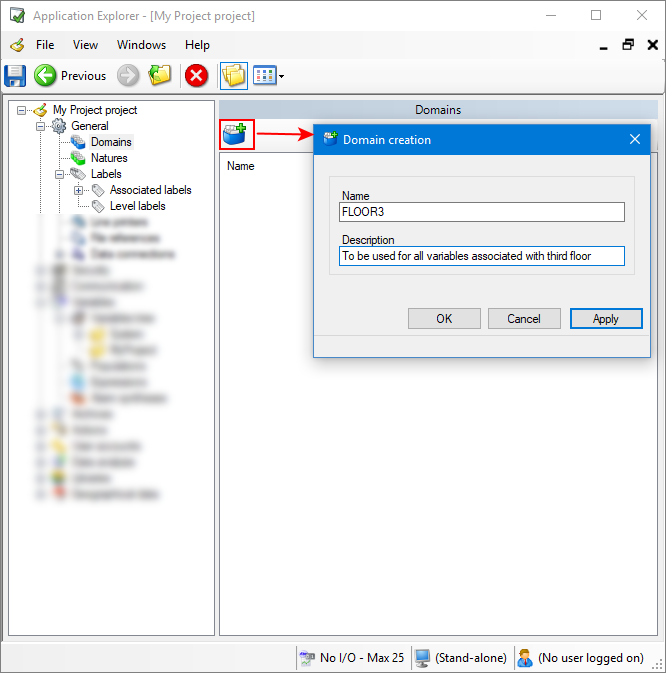Click the Associated labels tag icon
Image resolution: width=666 pixels, height=673 pixels.
pyautogui.click(x=98, y=190)
